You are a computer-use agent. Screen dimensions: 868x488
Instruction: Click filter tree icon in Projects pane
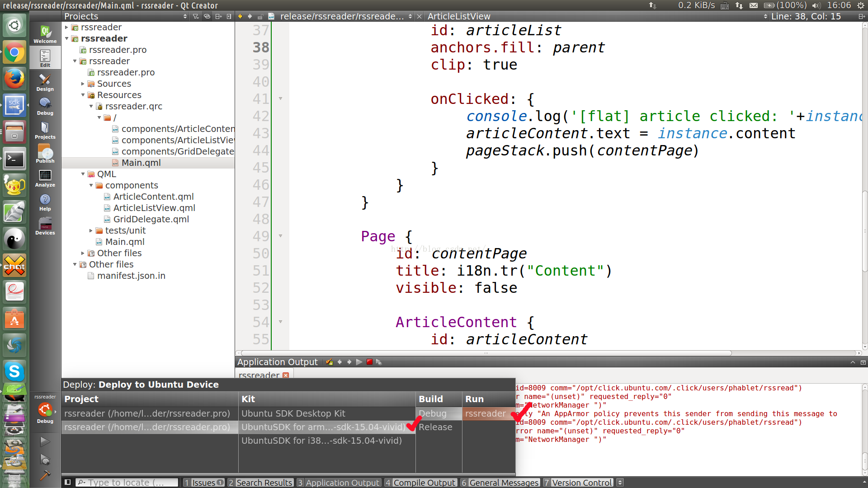(x=195, y=16)
